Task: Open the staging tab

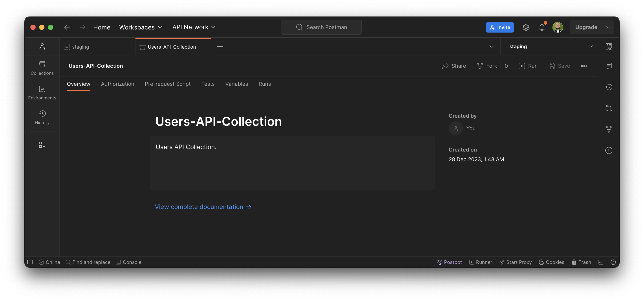Action: pos(80,46)
